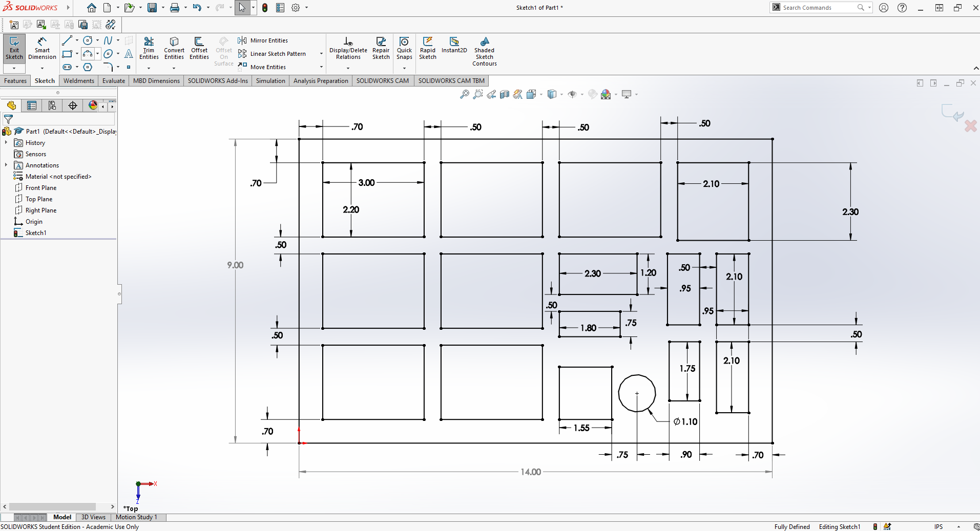Expand the Annotations tree node

[6, 165]
